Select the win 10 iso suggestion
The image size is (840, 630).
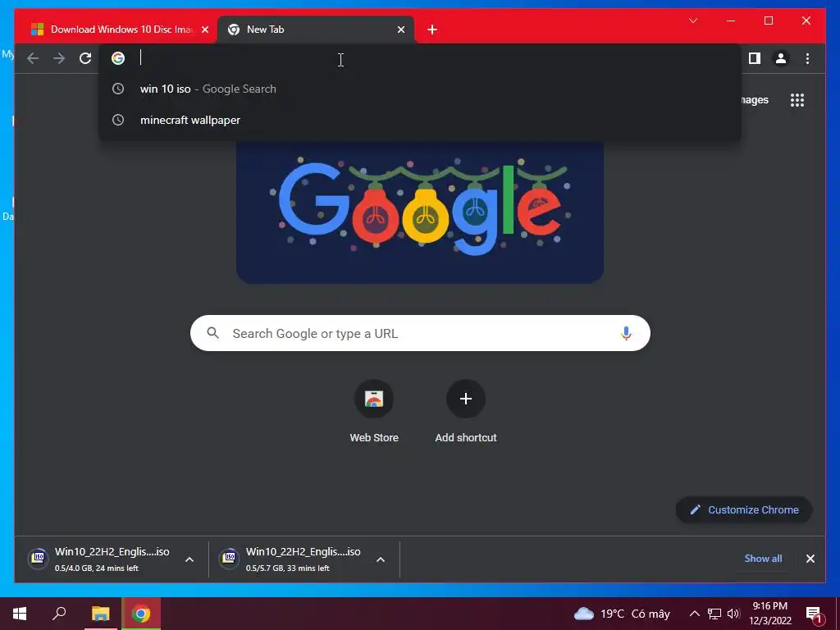pos(420,89)
